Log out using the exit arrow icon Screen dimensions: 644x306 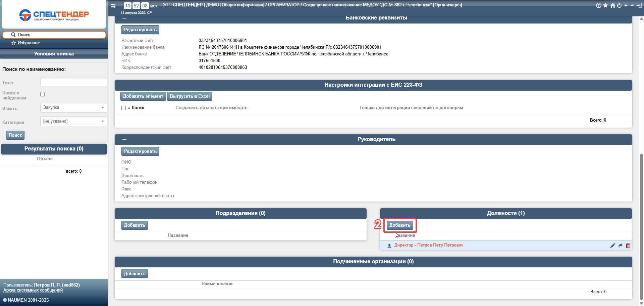coord(639,5)
